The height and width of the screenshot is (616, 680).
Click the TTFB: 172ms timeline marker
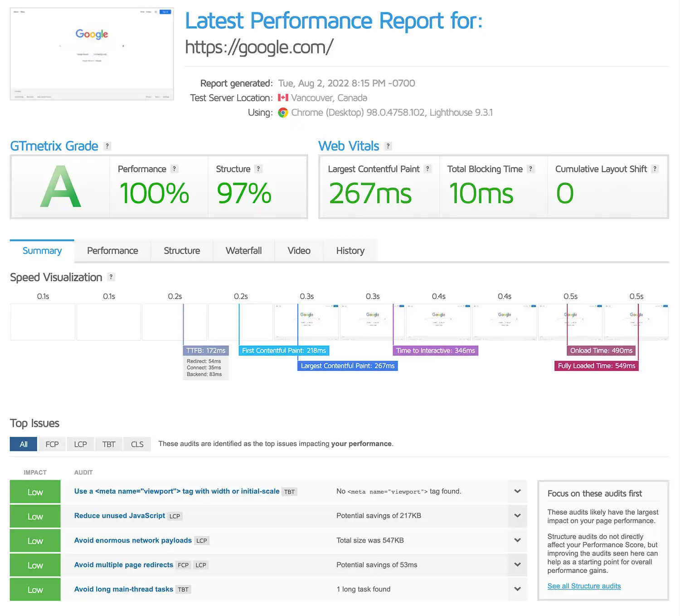pos(206,350)
